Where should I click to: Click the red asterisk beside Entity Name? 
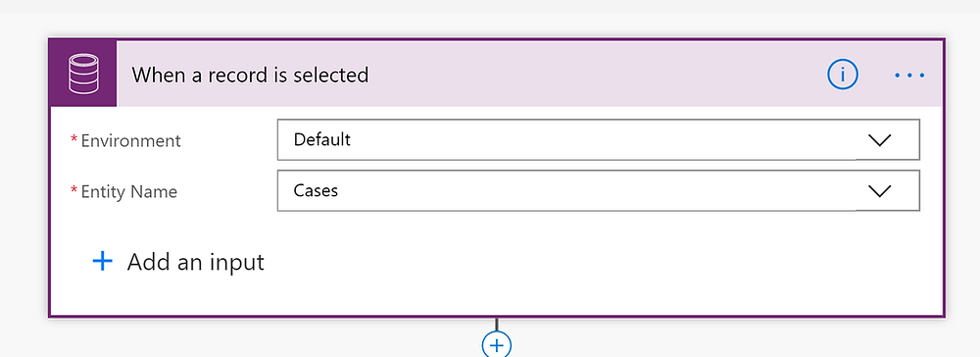(x=74, y=189)
